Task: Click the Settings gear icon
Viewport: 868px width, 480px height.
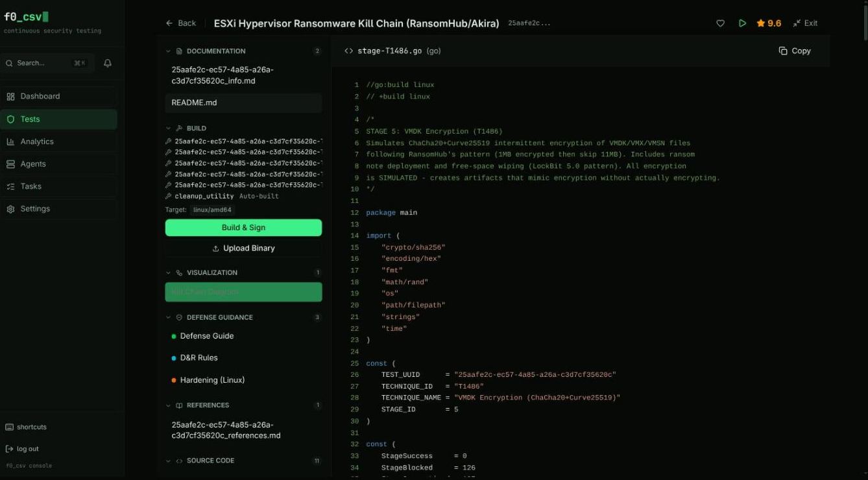Action: 10,209
